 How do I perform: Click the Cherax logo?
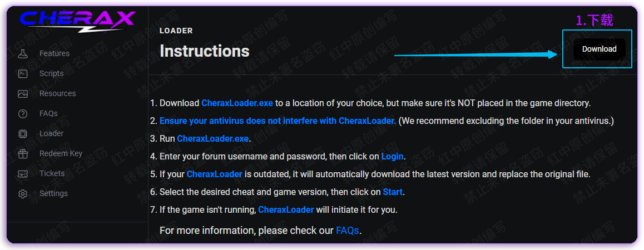[x=77, y=21]
